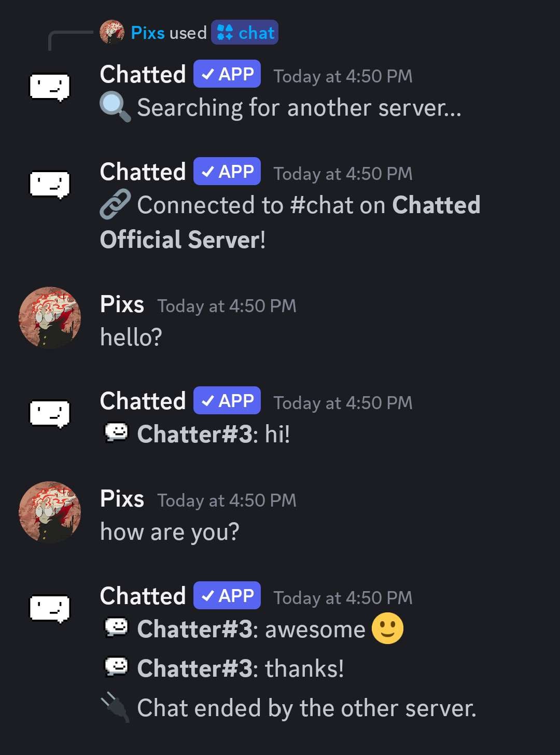Click APP badge on the awesome message
Image resolution: width=560 pixels, height=755 pixels.
227,596
